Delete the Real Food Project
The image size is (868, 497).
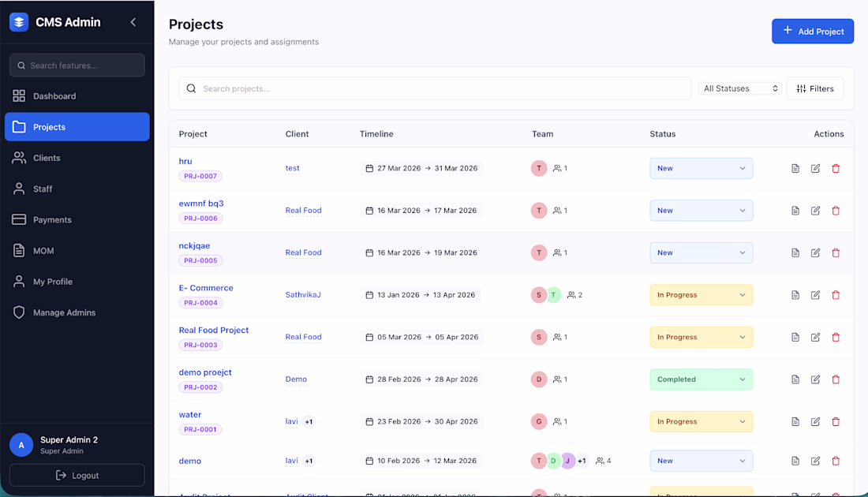(x=836, y=337)
